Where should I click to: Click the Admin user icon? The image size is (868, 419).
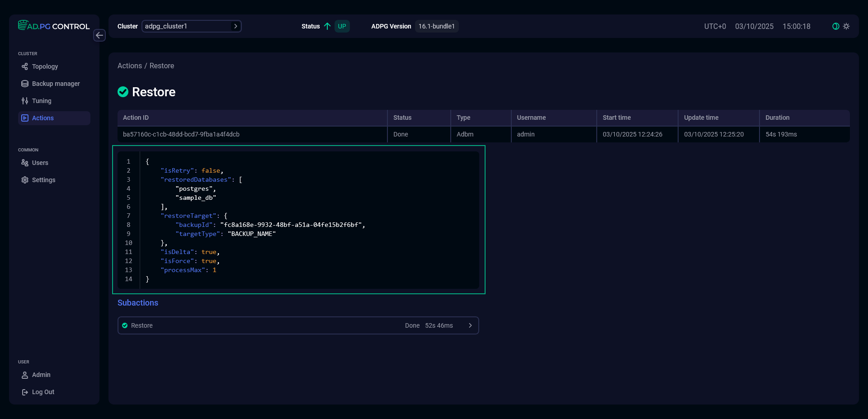tap(25, 375)
